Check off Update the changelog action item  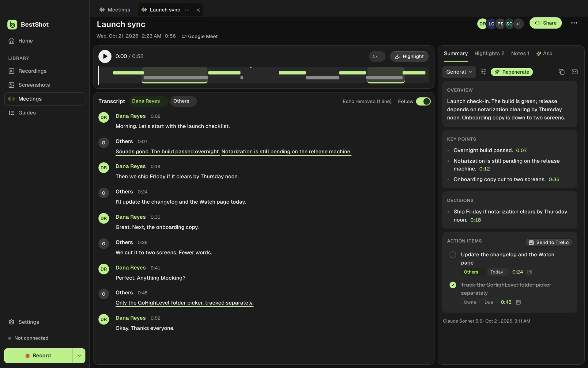[x=453, y=255]
